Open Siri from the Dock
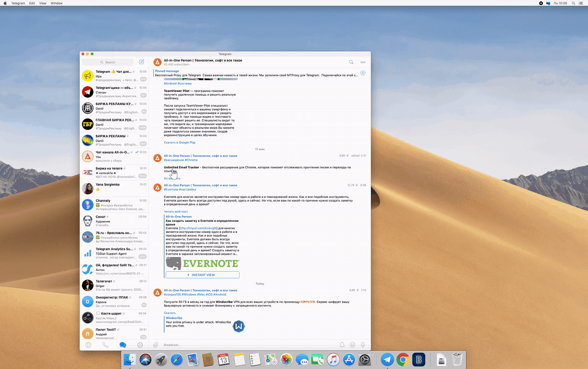 click(146, 360)
